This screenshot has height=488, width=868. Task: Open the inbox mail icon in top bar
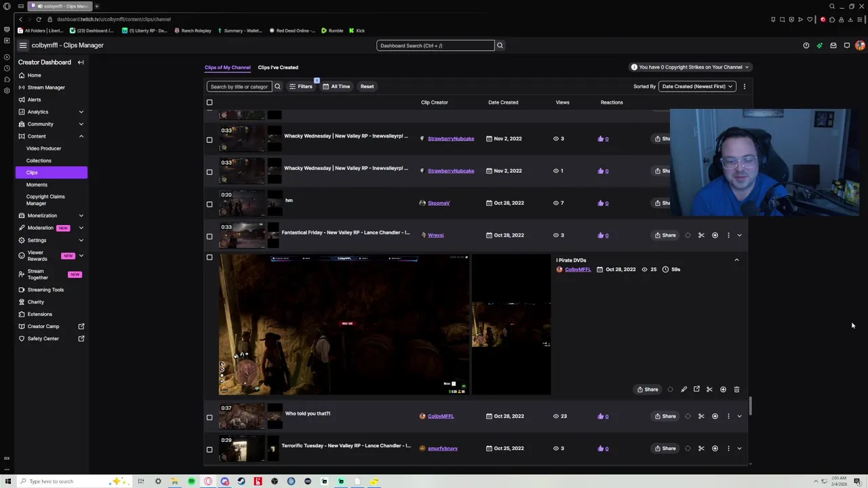tap(833, 45)
